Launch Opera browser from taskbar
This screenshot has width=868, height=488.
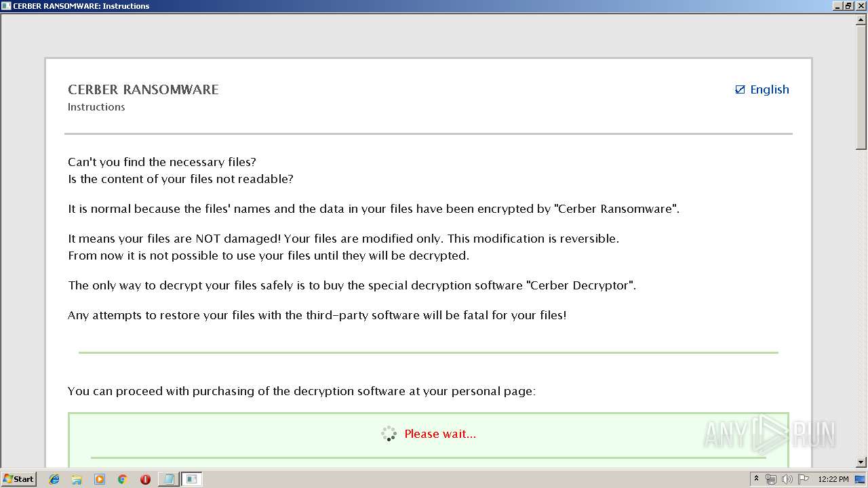point(145,479)
